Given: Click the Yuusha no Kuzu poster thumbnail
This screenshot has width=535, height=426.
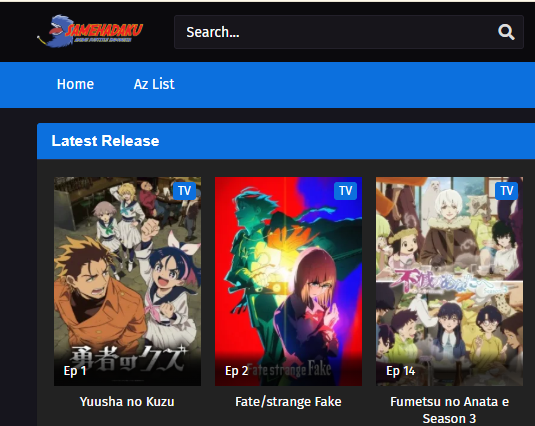Looking at the screenshot, I should tap(127, 281).
